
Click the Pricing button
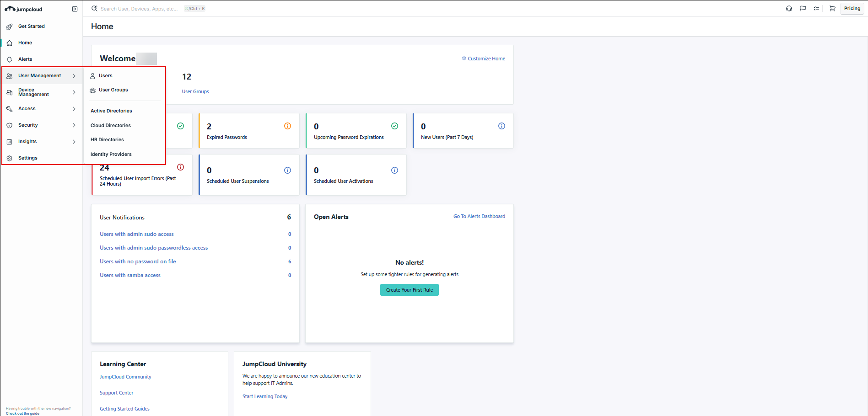(852, 9)
